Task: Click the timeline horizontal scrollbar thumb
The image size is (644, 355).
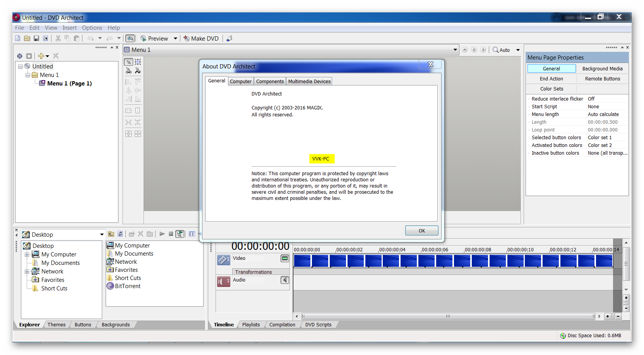Action: (x=448, y=316)
